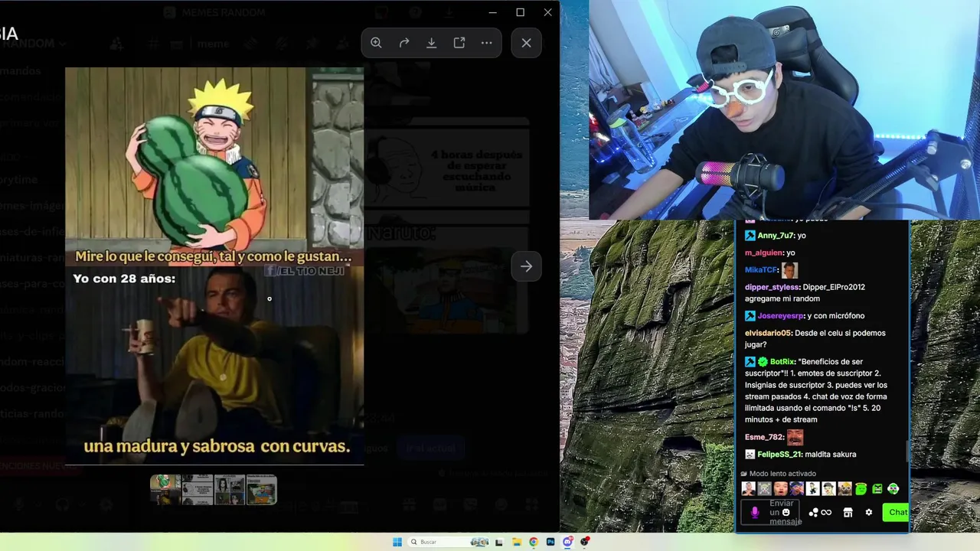Open Photoshop from the taskbar

click(550, 542)
